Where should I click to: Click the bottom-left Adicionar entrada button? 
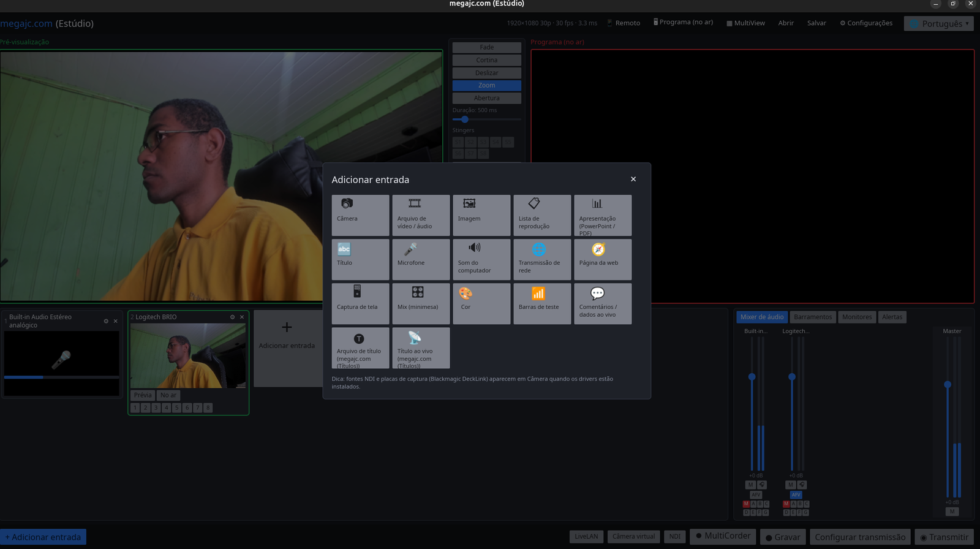43,537
